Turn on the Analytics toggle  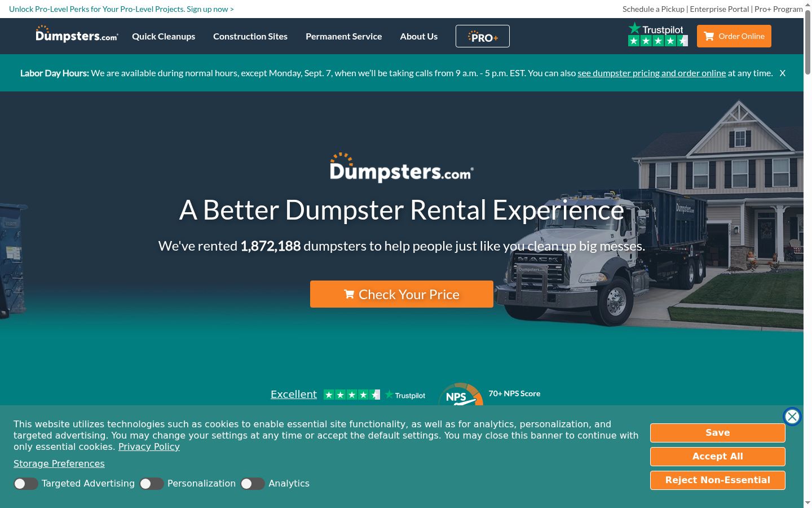pyautogui.click(x=253, y=484)
